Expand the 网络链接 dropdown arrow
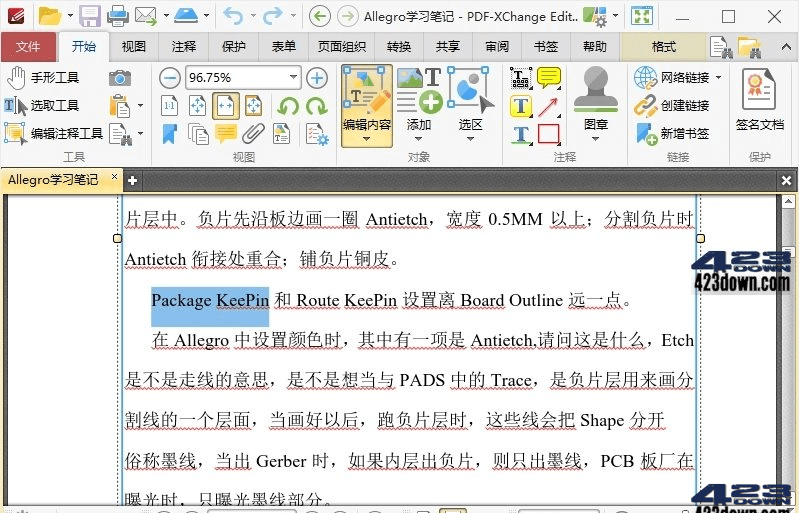The image size is (799, 513). click(x=718, y=77)
